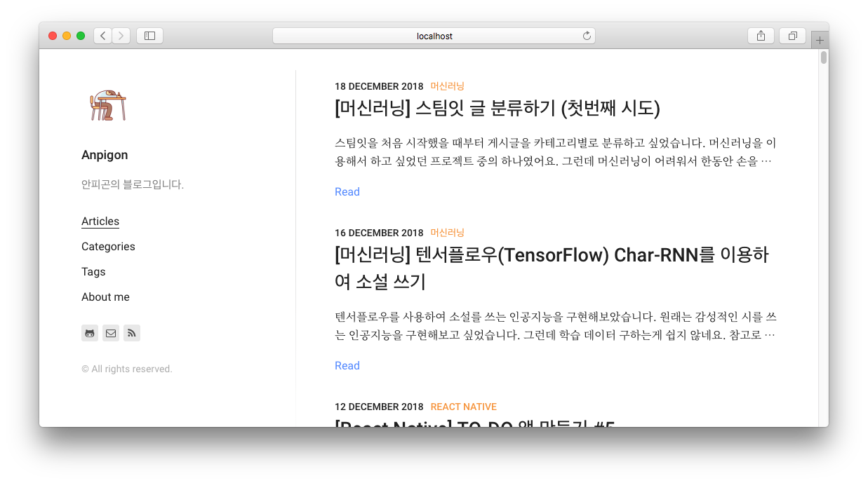Select the REACT NATIVE category label

pos(463,407)
